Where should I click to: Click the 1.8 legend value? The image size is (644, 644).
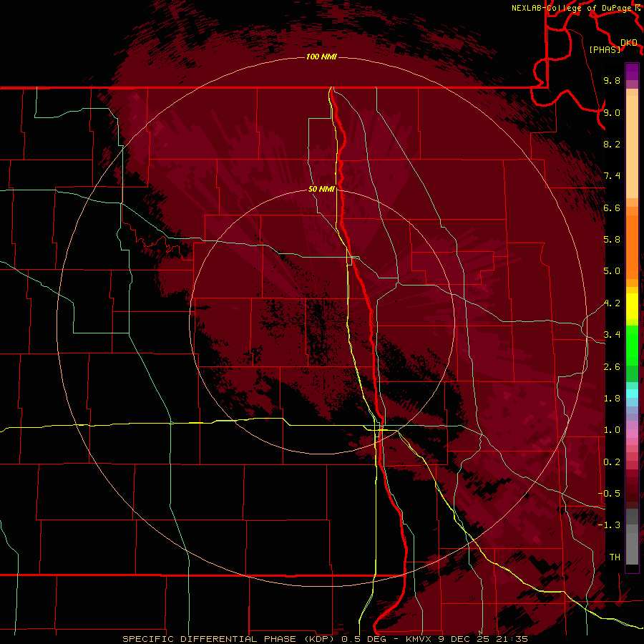[x=612, y=399]
